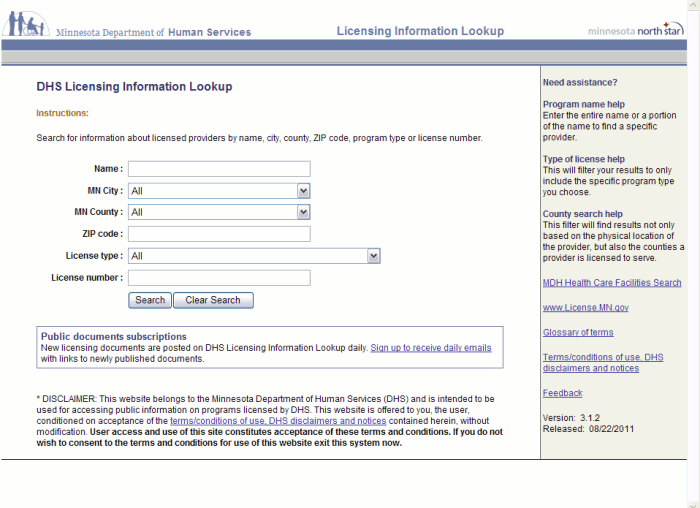Click the Program name help heading
Screen dimensions: 700x508
[x=584, y=104]
